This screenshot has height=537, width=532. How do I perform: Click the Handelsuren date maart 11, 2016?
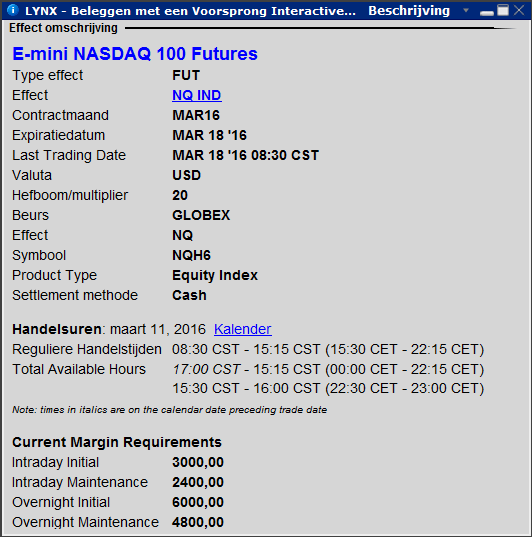pos(158,329)
